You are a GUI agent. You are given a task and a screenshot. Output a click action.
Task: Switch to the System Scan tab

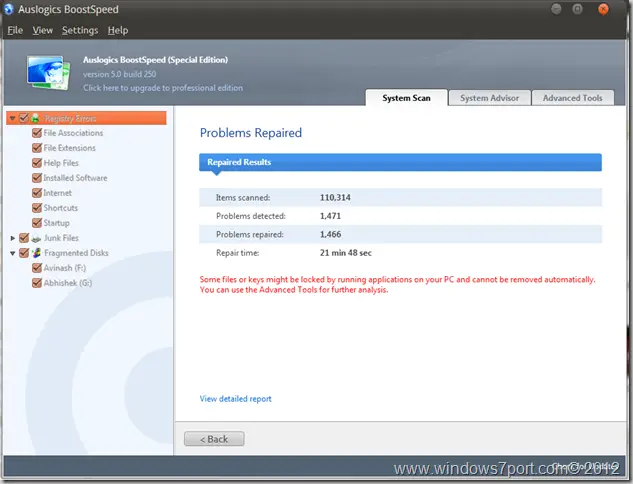pyautogui.click(x=406, y=98)
